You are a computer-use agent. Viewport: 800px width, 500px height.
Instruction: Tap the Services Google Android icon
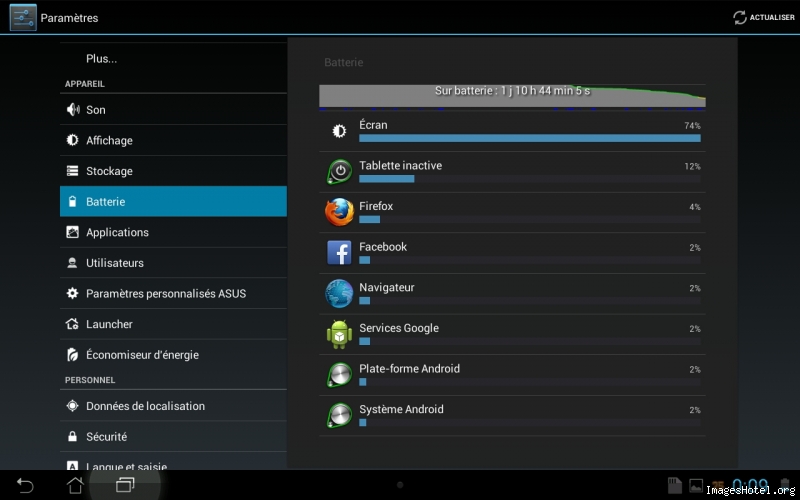(x=339, y=334)
